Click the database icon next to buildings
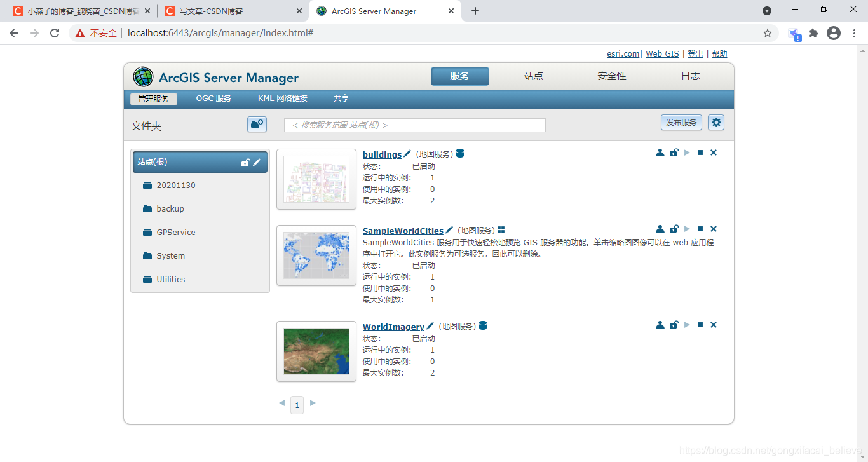Screen dimensions: 868x462 pyautogui.click(x=460, y=154)
